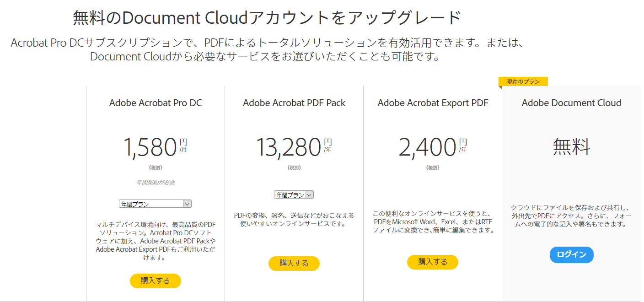Select the Adobe Document Cloud plan title
The height and width of the screenshot is (302, 644).
click(571, 102)
